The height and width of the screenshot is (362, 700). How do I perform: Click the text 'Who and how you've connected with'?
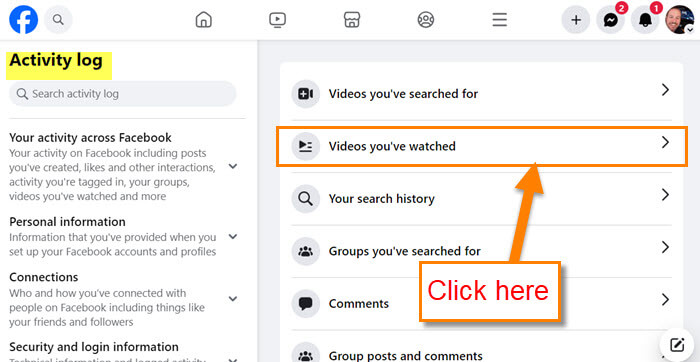click(97, 293)
